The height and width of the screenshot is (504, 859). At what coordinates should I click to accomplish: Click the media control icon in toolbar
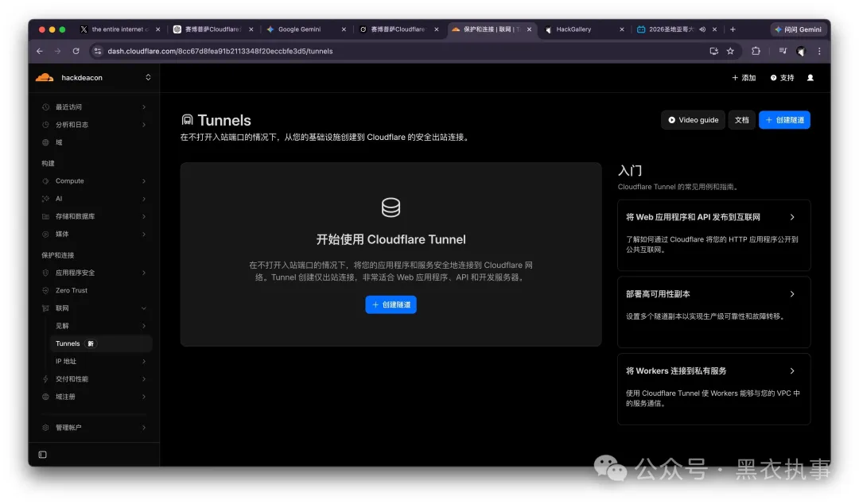tap(783, 51)
